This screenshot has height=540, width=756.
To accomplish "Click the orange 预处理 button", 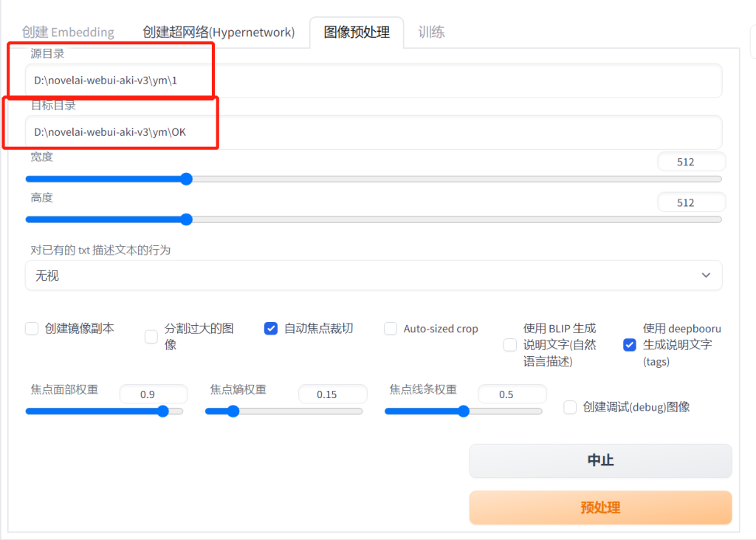I will 600,507.
